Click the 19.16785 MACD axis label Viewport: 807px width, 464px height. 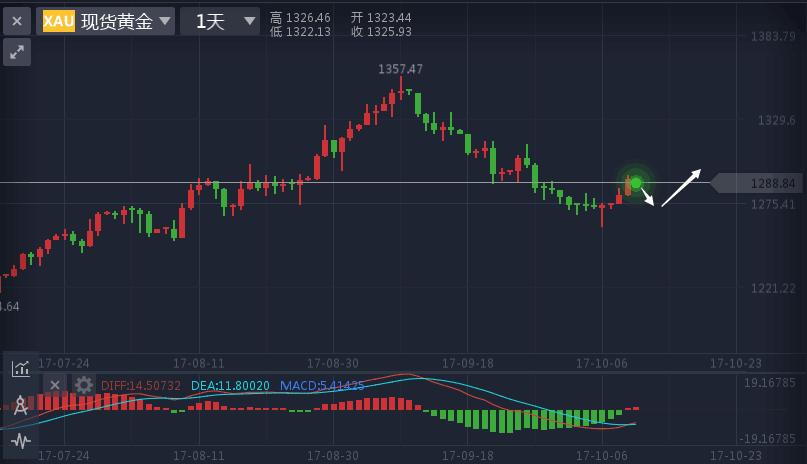[769, 383]
